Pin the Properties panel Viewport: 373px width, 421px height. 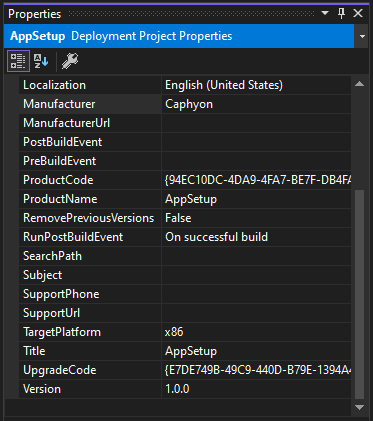[341, 14]
